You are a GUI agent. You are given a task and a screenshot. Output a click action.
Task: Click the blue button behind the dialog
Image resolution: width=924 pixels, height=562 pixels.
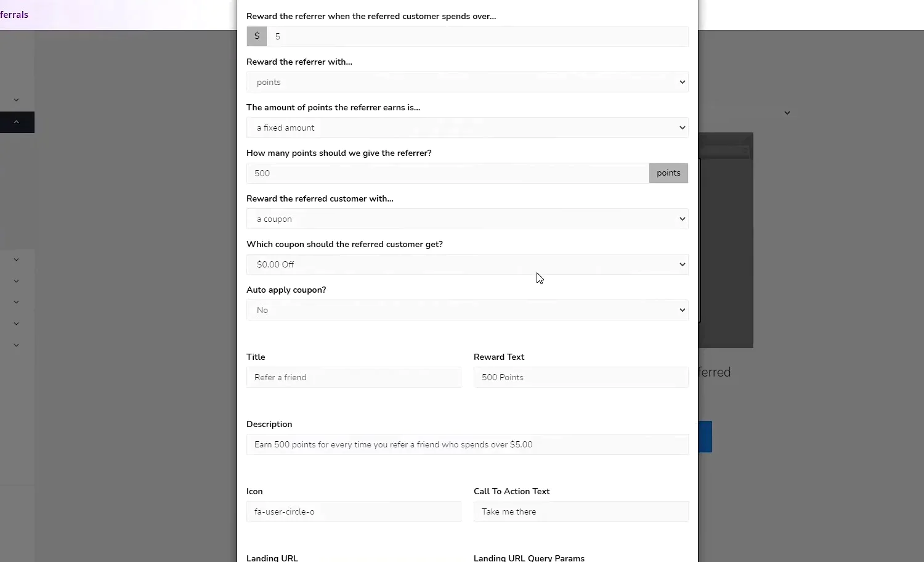tap(705, 436)
